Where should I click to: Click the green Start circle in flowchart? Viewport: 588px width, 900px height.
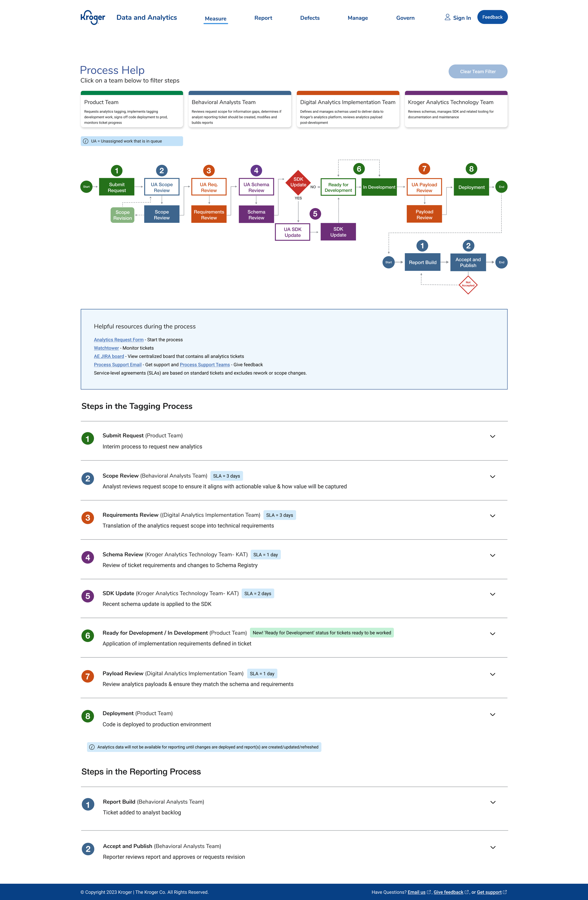pyautogui.click(x=87, y=187)
